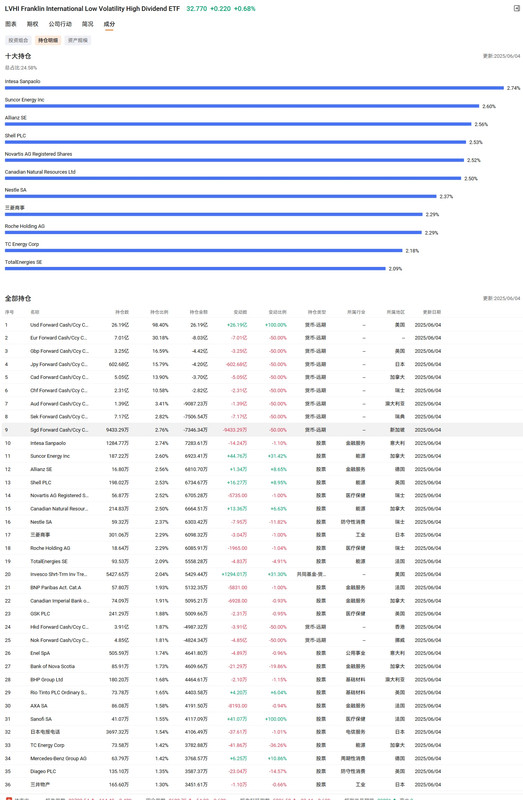Open row 17 三菱商事 in holdings table
523x800 pixels.
click(x=261, y=535)
